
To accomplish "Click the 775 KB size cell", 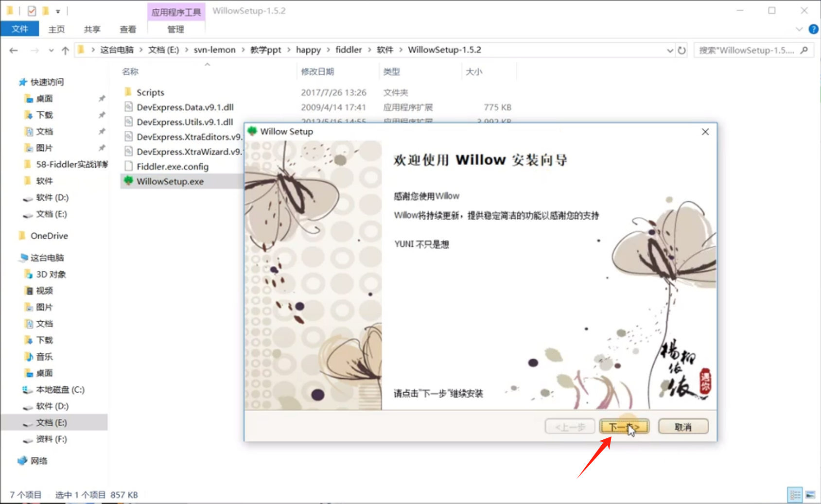I will point(497,107).
